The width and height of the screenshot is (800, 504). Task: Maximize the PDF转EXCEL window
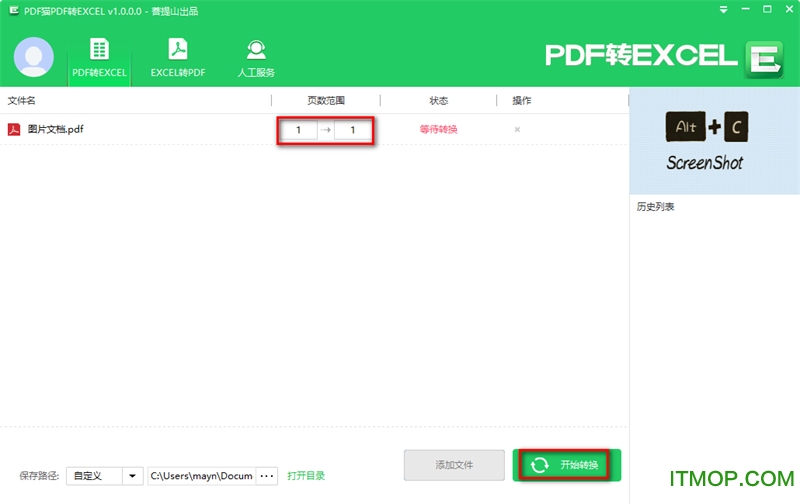(767, 10)
